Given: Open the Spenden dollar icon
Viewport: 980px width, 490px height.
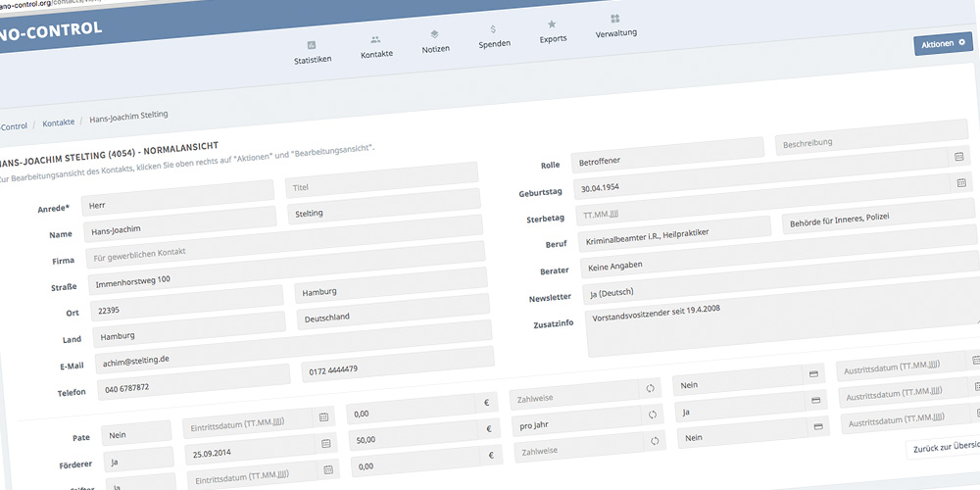Looking at the screenshot, I should click(x=493, y=29).
